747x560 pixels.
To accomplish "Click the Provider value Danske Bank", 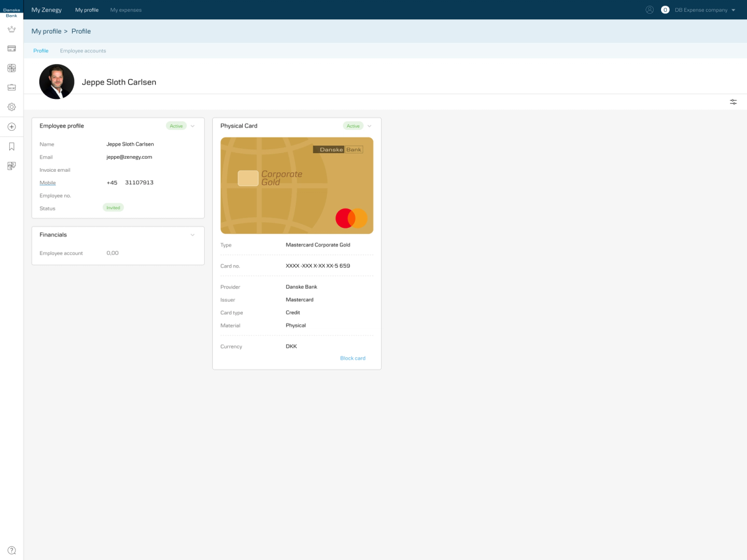I will 301,287.
